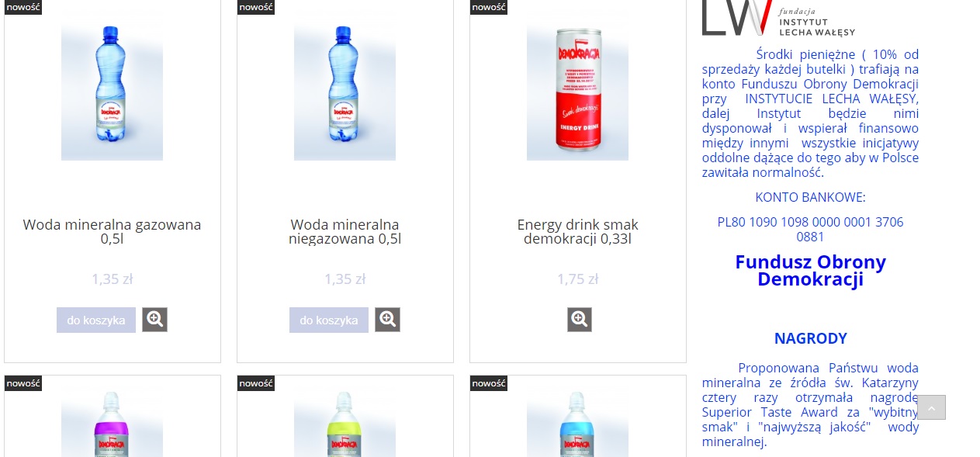Open magnifier icon under Energy drink

(579, 320)
